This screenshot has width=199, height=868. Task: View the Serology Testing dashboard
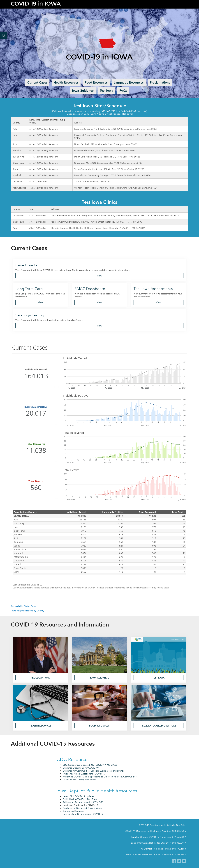point(99,326)
